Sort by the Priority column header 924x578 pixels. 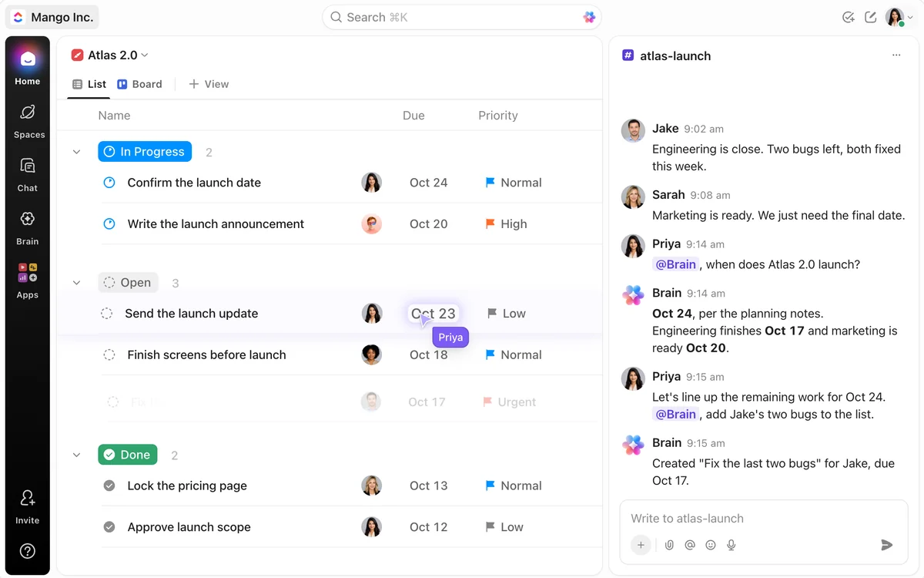[x=498, y=116]
